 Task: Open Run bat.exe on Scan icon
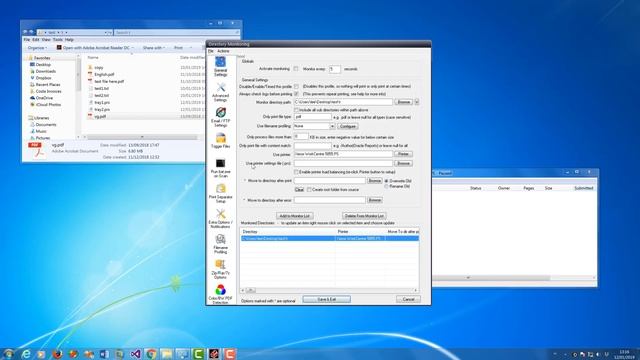tap(220, 168)
